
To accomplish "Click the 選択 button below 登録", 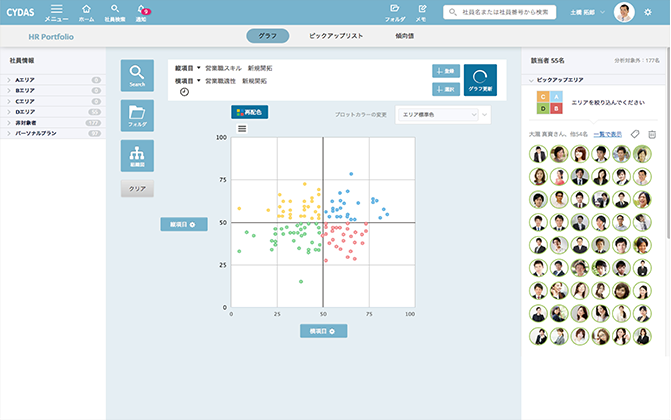I will pyautogui.click(x=446, y=89).
